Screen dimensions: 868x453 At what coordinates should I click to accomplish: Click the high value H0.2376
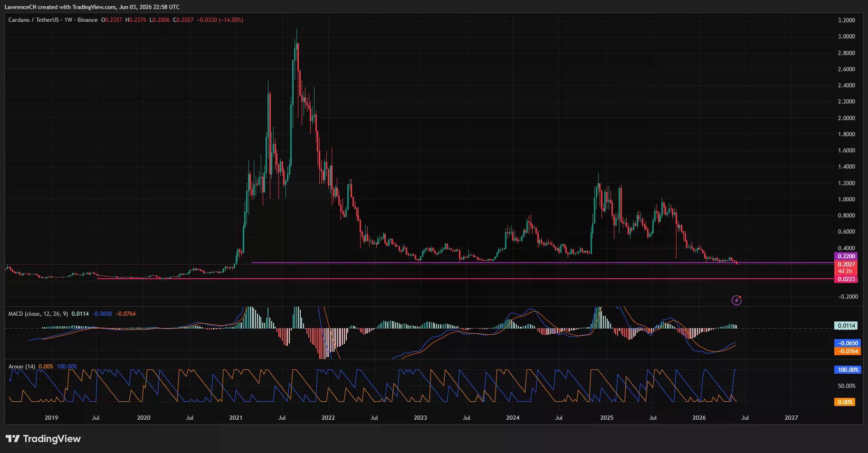136,20
